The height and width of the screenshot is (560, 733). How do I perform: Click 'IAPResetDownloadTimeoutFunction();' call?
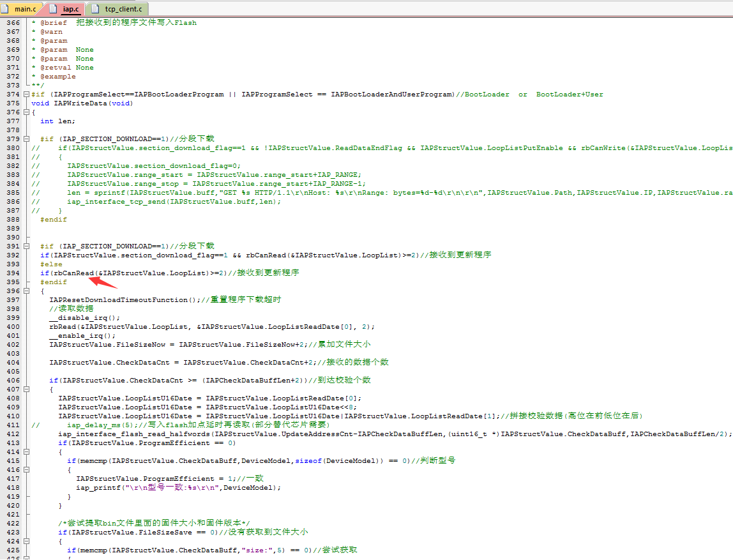(x=125, y=299)
